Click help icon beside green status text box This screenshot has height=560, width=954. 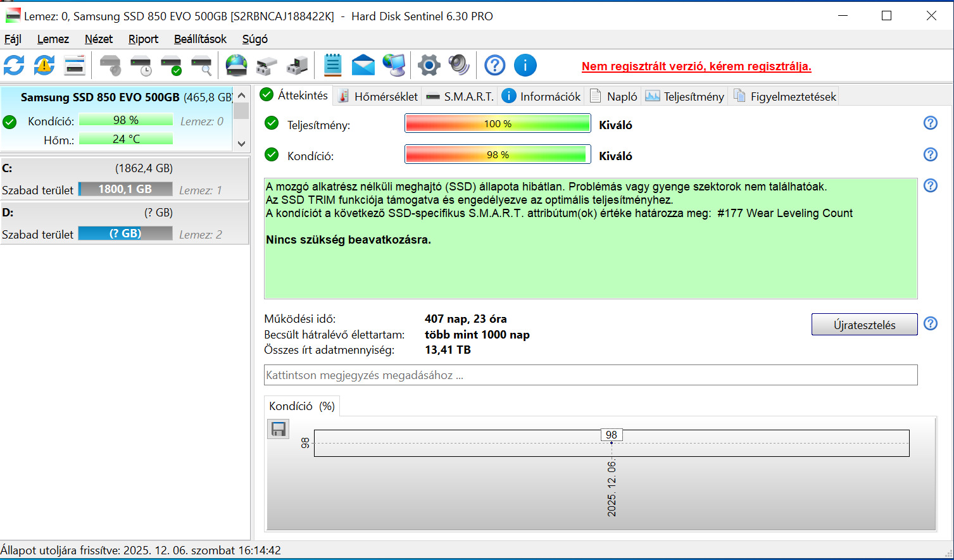coord(930,185)
